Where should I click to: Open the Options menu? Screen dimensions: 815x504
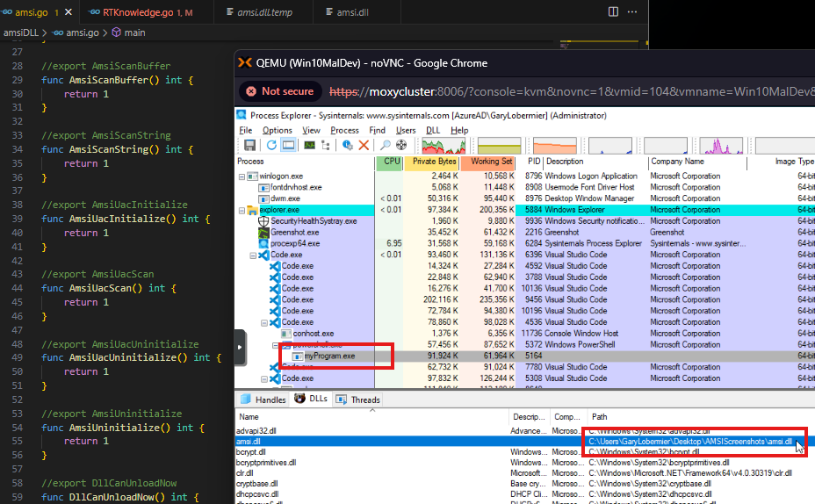click(277, 130)
